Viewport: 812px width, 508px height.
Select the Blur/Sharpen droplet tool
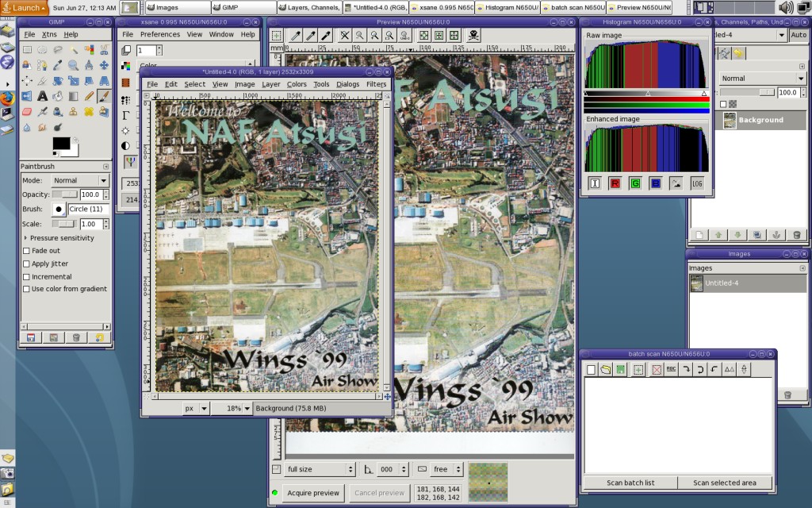click(x=27, y=127)
